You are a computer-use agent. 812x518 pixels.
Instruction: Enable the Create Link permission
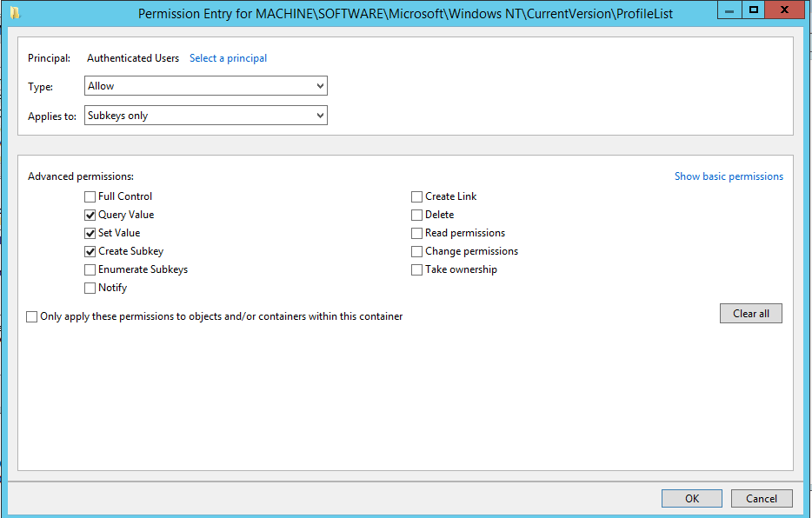pos(416,196)
